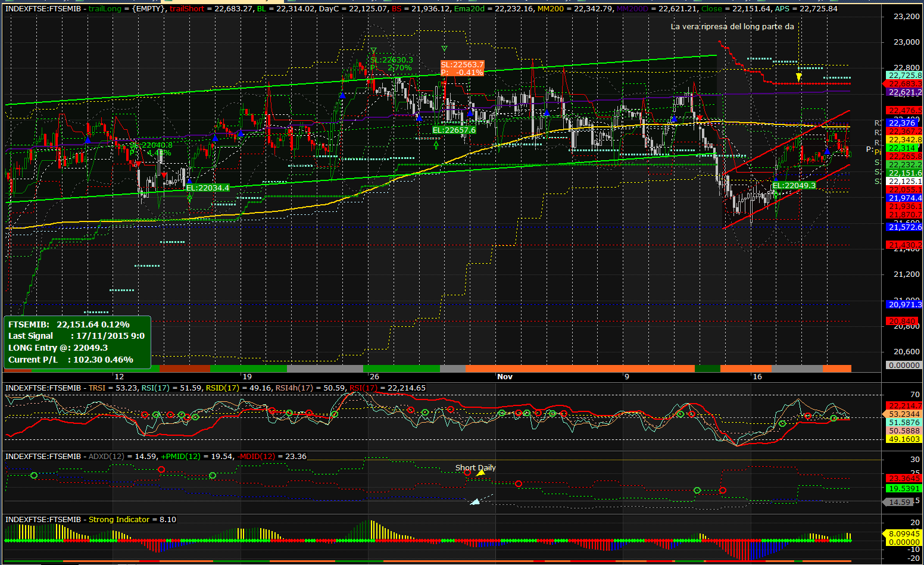Click the Ema20d = 22,232.16 readout

[x=494, y=9]
